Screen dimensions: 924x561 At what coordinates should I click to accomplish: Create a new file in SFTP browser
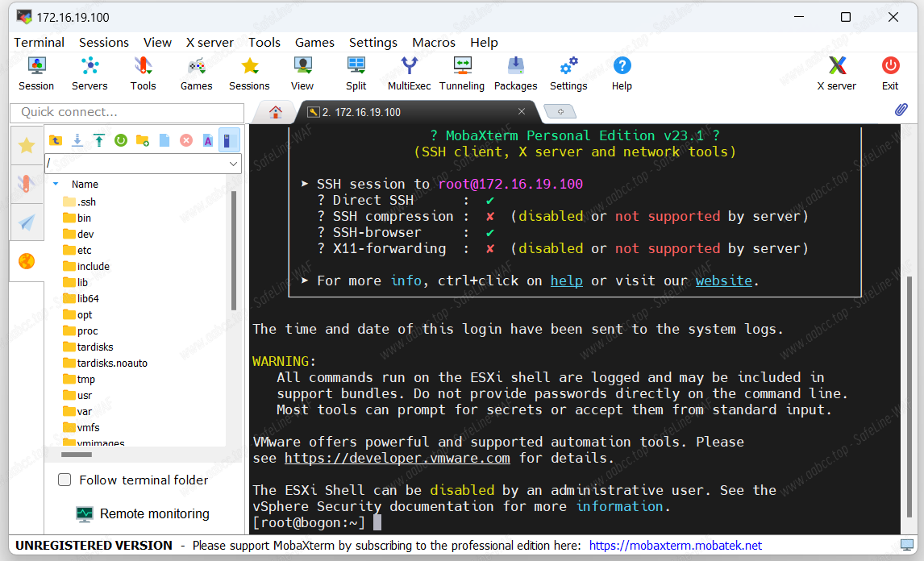(x=164, y=140)
